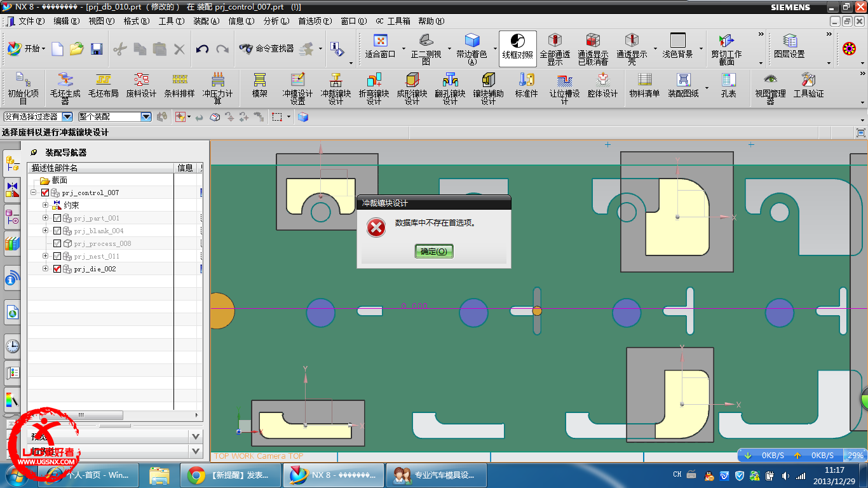The height and width of the screenshot is (488, 868).
Task: Click the 全部通透显示 button
Action: click(x=555, y=49)
